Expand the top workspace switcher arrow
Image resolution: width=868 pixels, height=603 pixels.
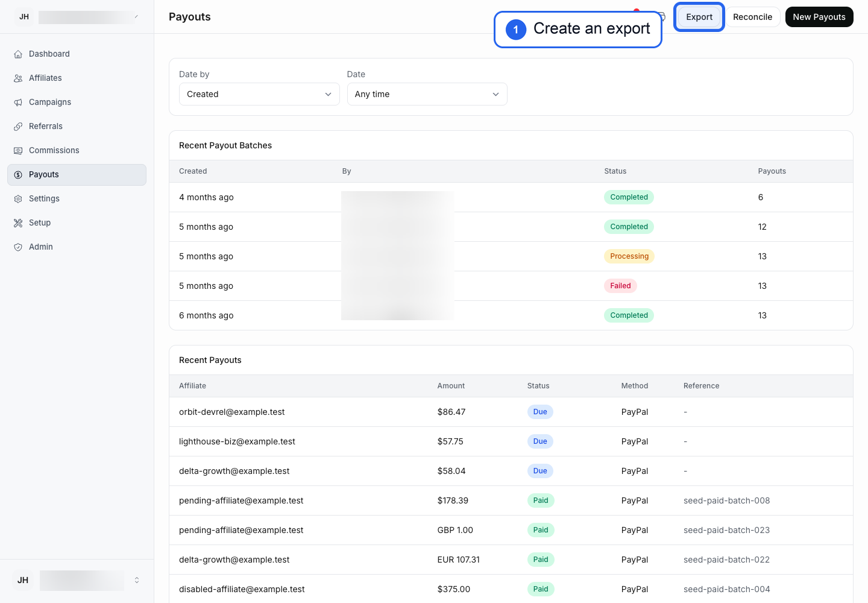coord(136,17)
